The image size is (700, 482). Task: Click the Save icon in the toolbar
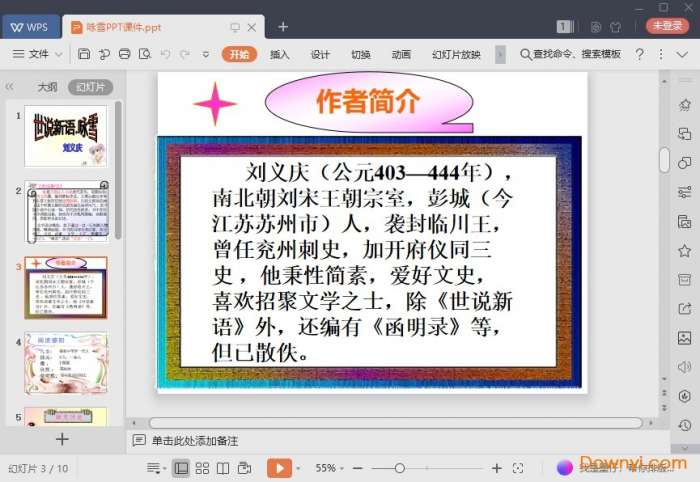click(x=84, y=54)
